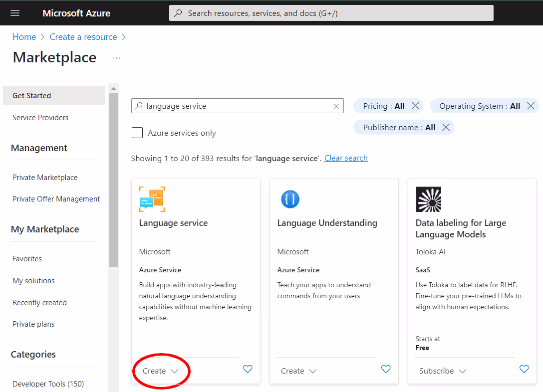The width and height of the screenshot is (543, 392).
Task: Open Favorites under My Marketplace
Action: [27, 259]
